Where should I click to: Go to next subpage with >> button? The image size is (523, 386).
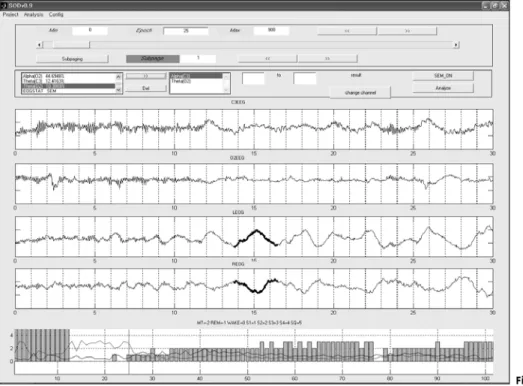328,59
